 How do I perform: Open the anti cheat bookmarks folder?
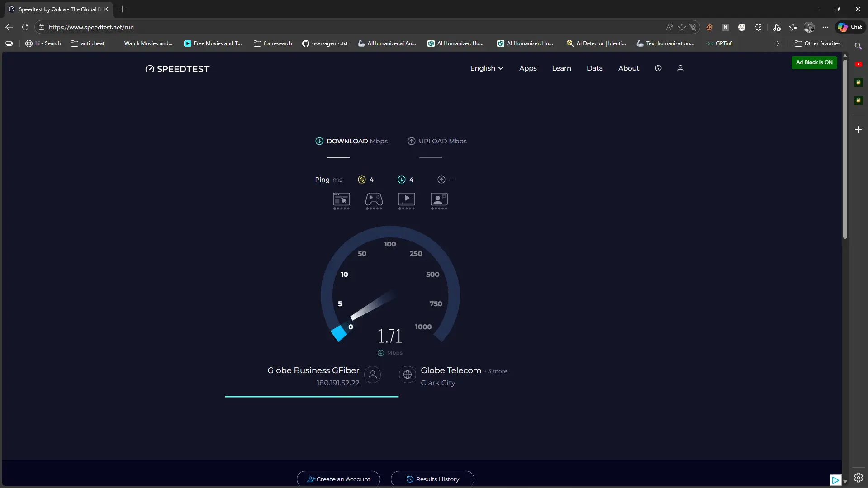[x=88, y=43]
